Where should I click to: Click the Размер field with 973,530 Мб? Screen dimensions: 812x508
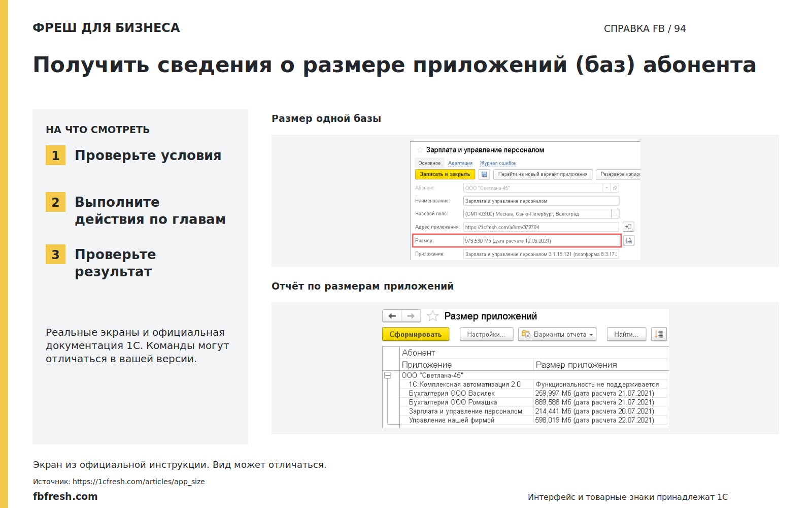click(x=541, y=241)
